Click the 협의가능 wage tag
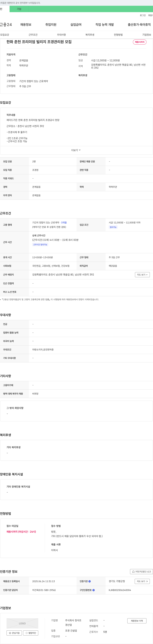153x644 pixels. [113, 227]
